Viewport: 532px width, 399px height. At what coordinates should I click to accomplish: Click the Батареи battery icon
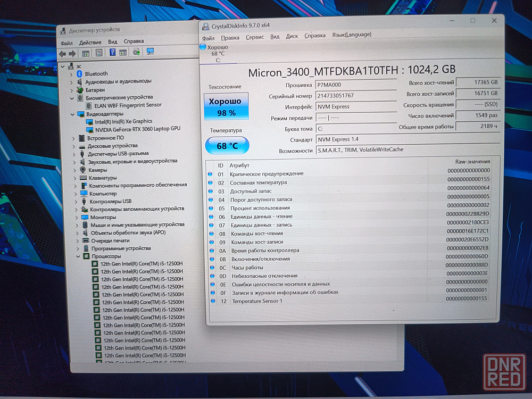coord(80,90)
